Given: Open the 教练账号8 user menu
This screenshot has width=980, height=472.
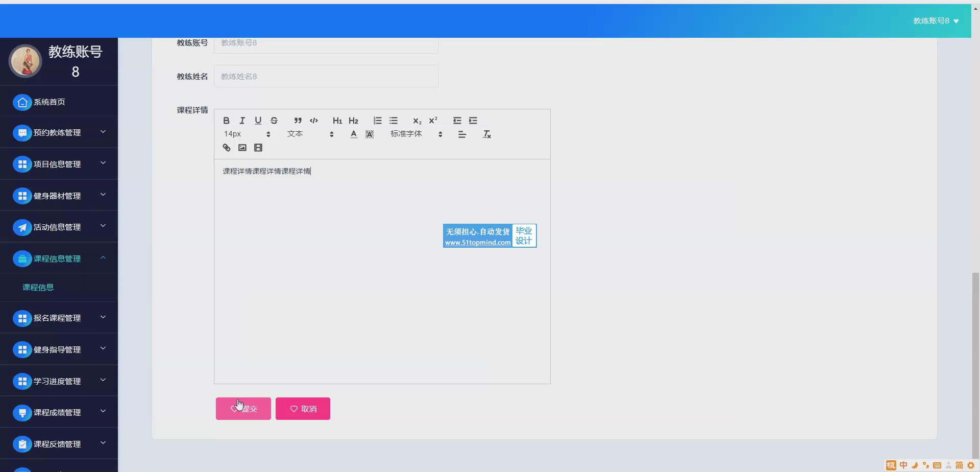Looking at the screenshot, I should tap(936, 21).
